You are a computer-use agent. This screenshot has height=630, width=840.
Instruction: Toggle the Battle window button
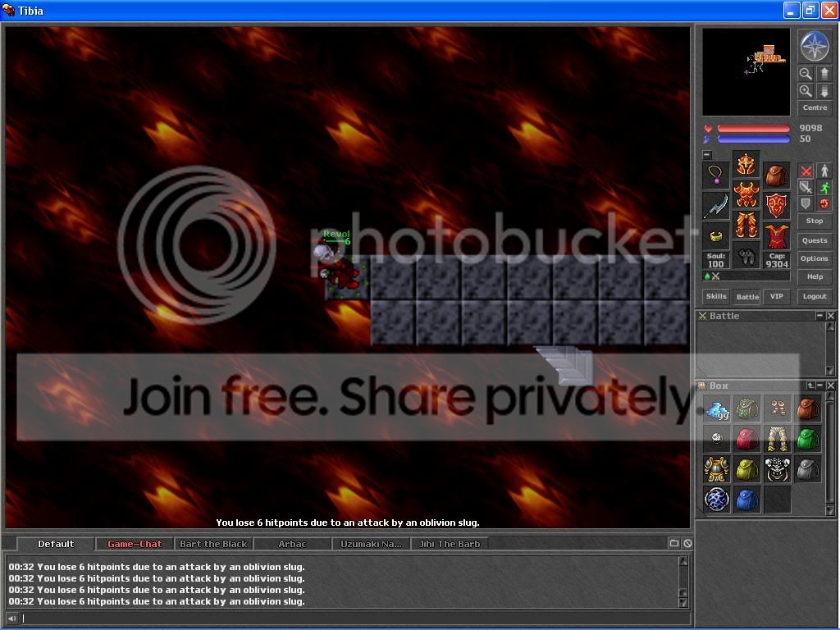tap(747, 296)
